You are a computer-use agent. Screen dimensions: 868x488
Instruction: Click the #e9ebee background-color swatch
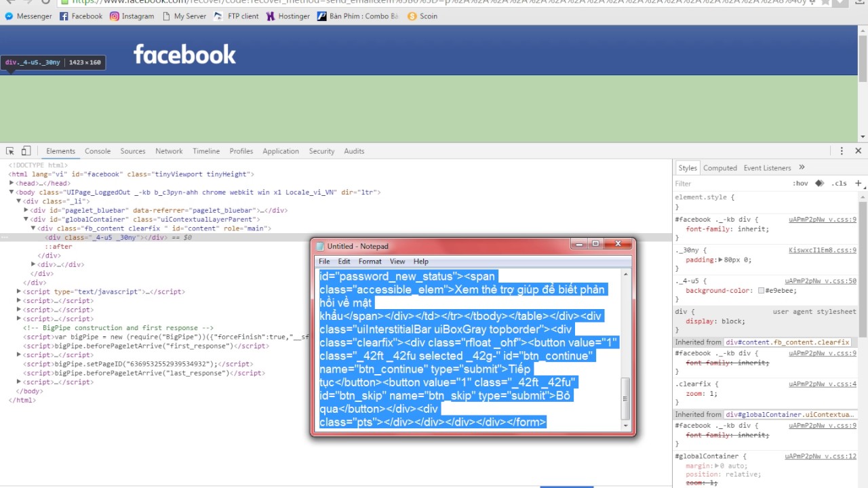[762, 290]
